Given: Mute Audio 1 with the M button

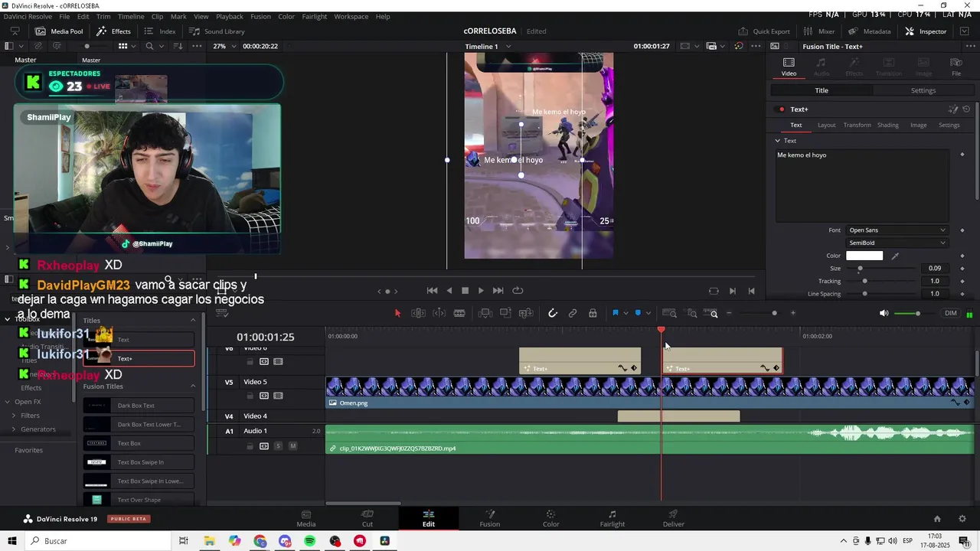Looking at the screenshot, I should [x=292, y=446].
